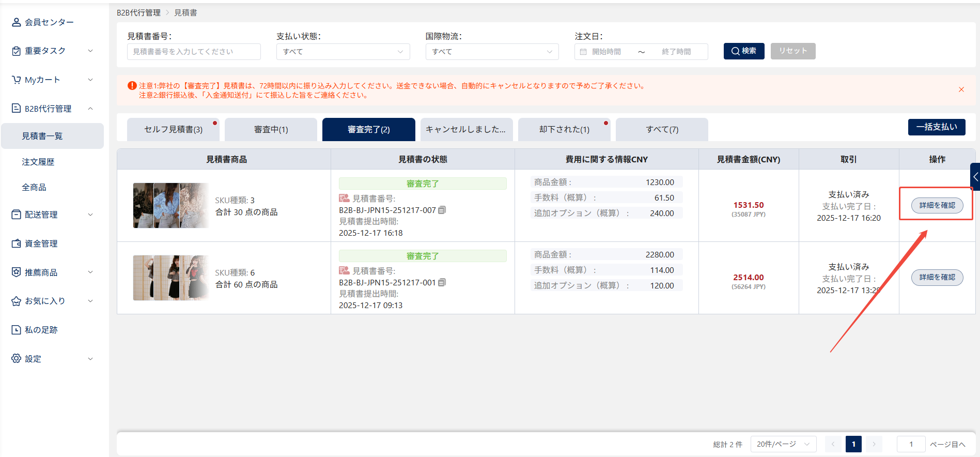Click the 私の足跡 icon

[x=17, y=330]
